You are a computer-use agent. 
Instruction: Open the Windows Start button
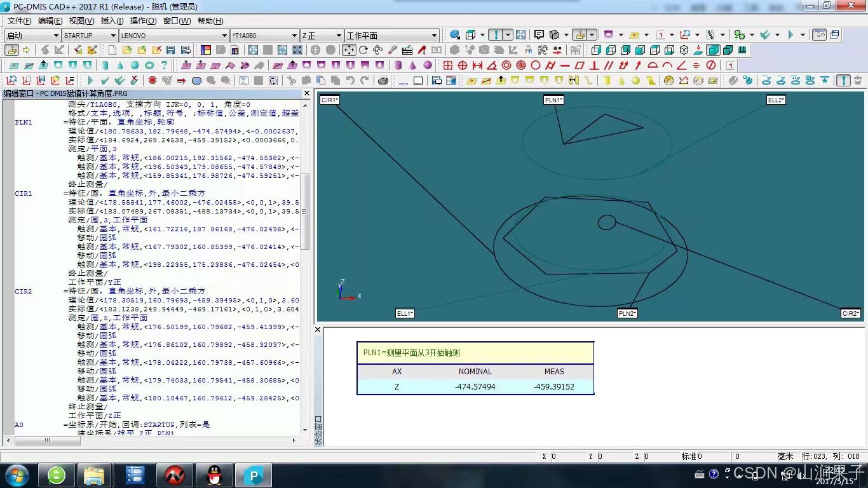click(x=16, y=475)
